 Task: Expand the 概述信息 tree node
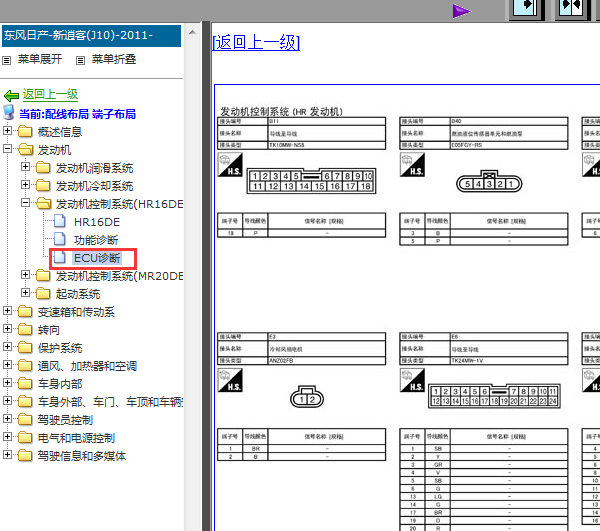[x=7, y=130]
